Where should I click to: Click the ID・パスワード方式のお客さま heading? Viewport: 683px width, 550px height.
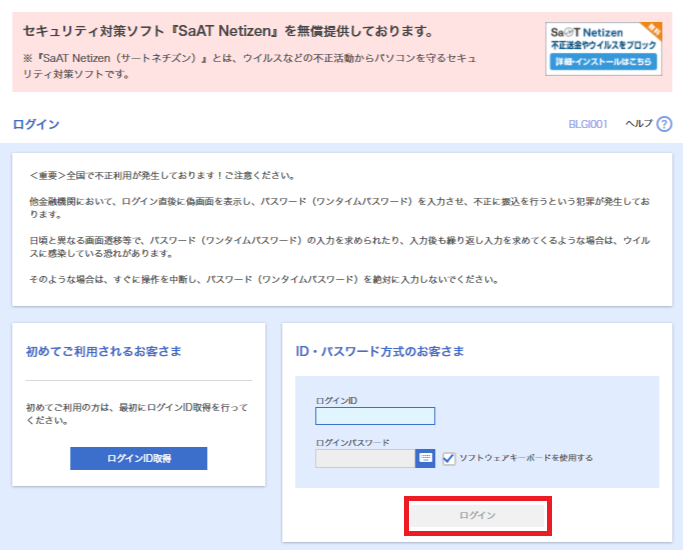380,351
